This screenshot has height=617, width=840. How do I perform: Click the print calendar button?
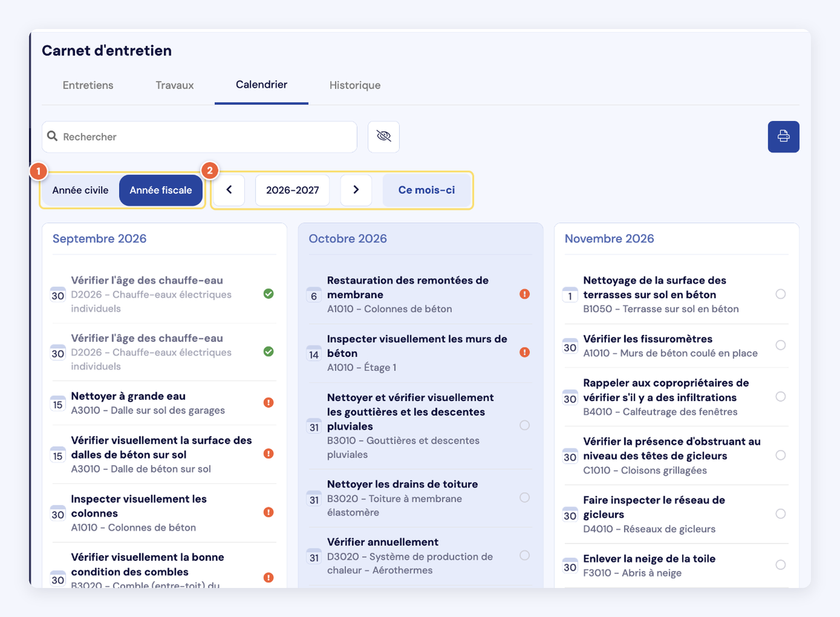point(783,137)
